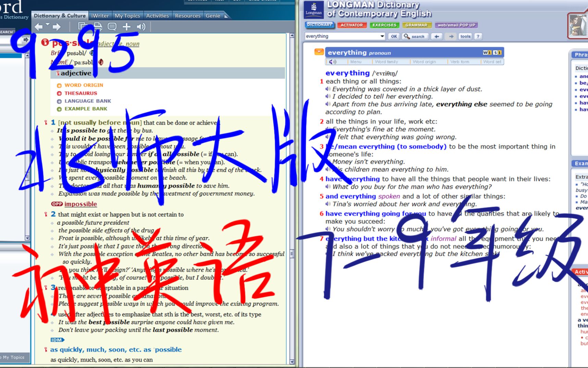Go back in Oxford dictionary history

coord(38,27)
